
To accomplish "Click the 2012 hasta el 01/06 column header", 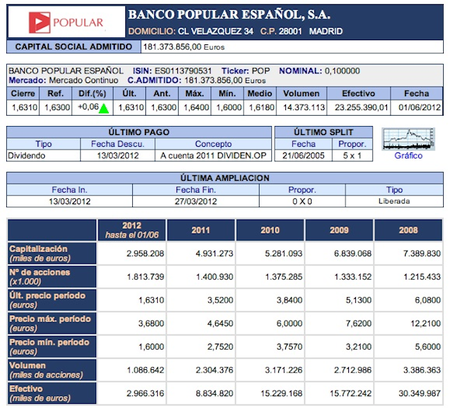I will (132, 230).
